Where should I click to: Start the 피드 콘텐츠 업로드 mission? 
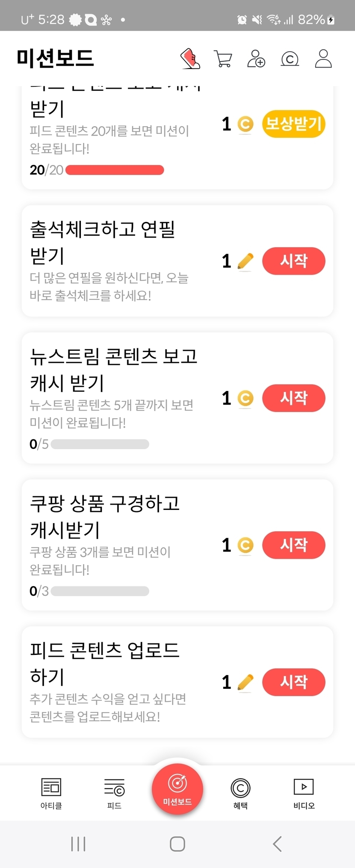coord(293,682)
